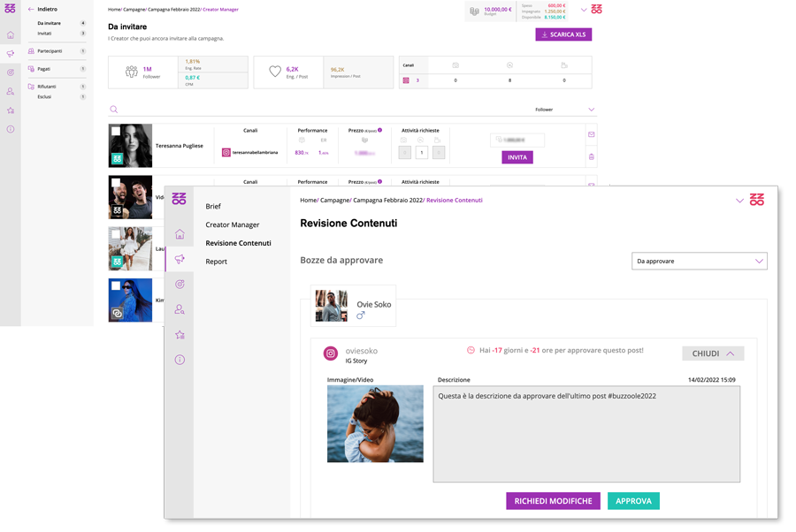Remove Teresanna Pugliese using the trash icon

click(x=592, y=156)
